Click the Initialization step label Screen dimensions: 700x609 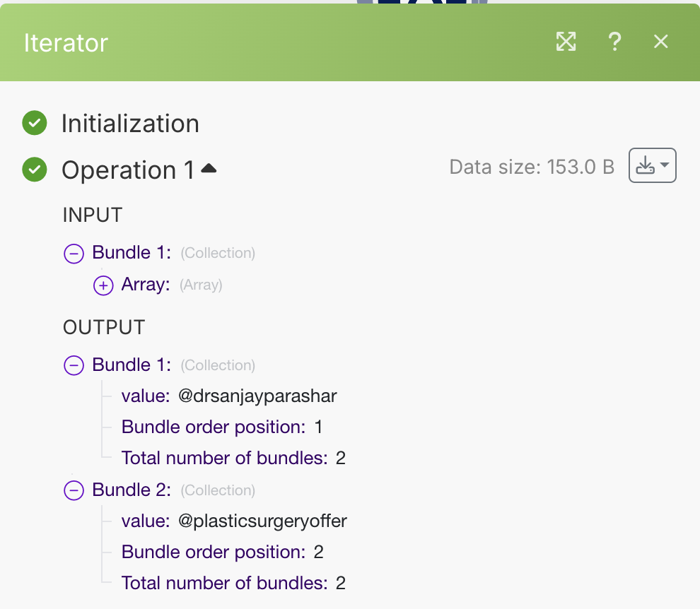click(130, 124)
